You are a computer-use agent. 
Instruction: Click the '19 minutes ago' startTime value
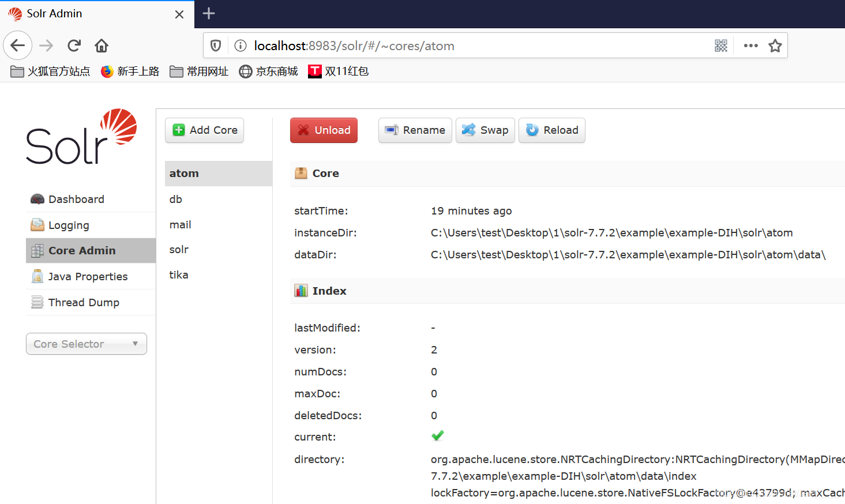471,211
